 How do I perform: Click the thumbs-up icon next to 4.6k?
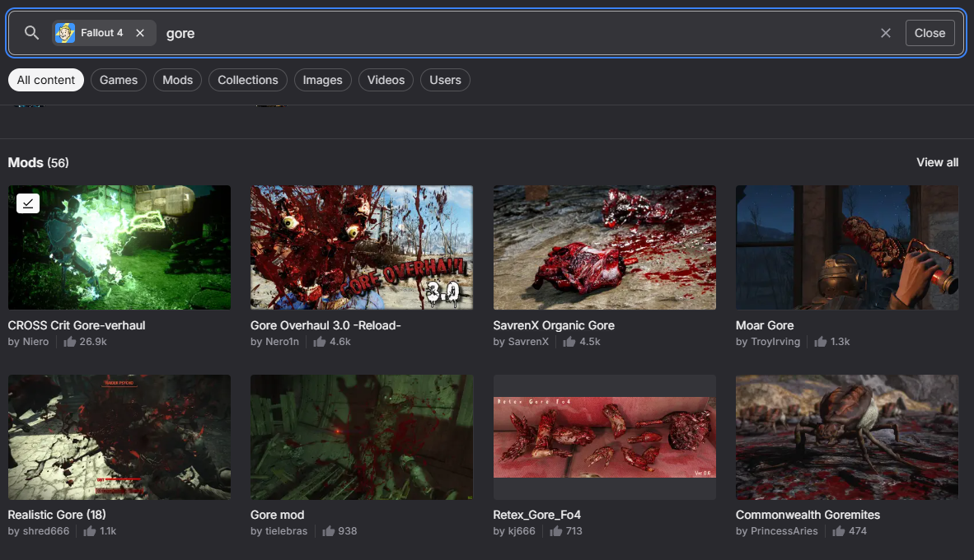point(319,342)
